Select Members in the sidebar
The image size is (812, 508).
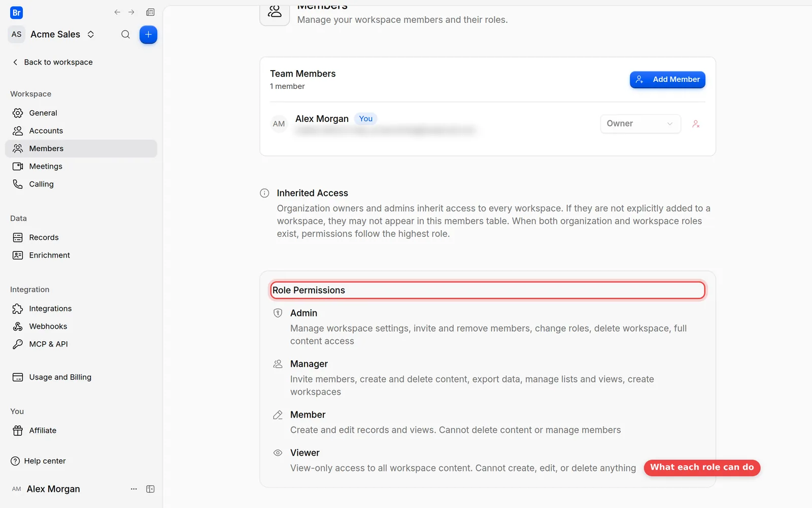coord(81,148)
